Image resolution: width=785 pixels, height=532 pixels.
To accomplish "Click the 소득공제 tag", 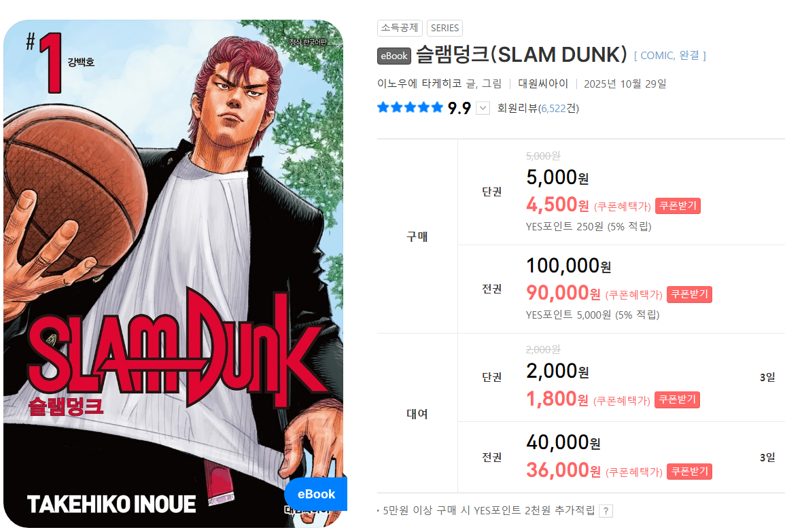I will coord(400,28).
